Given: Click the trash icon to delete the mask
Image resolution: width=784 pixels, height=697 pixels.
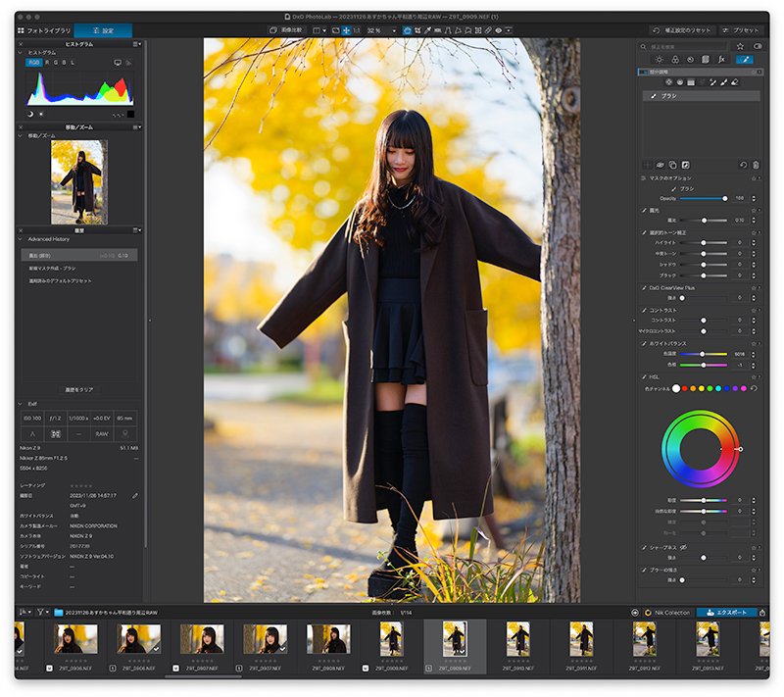Looking at the screenshot, I should tap(756, 165).
